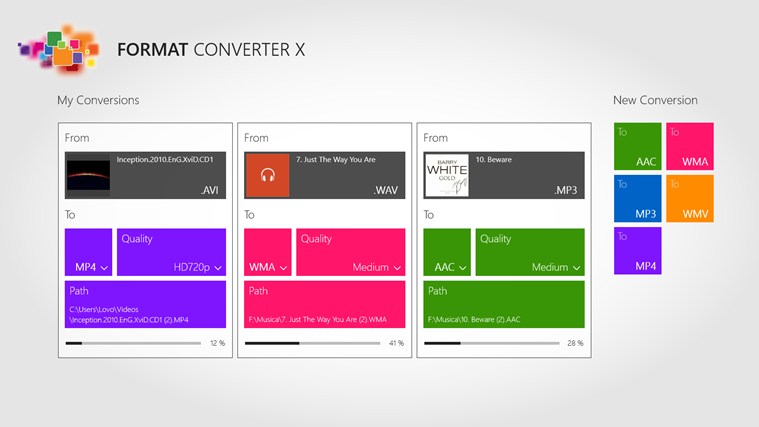Open the HD720p quality dropdown
759x427 pixels.
point(171,252)
